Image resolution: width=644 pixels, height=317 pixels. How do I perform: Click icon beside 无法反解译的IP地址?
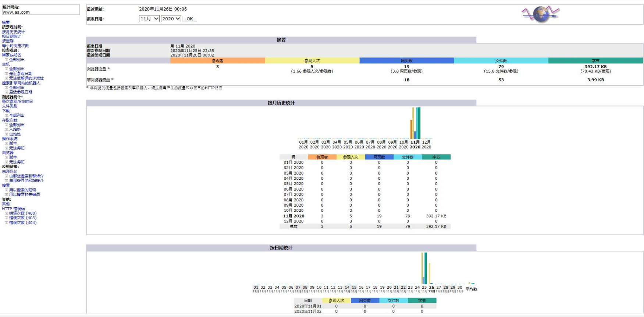click(x=6, y=78)
